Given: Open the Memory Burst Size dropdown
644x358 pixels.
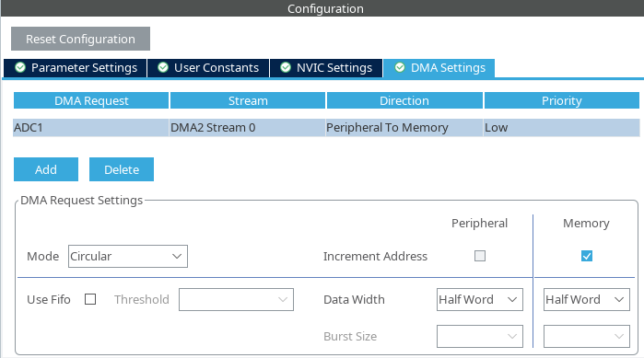Looking at the screenshot, I should click(587, 336).
